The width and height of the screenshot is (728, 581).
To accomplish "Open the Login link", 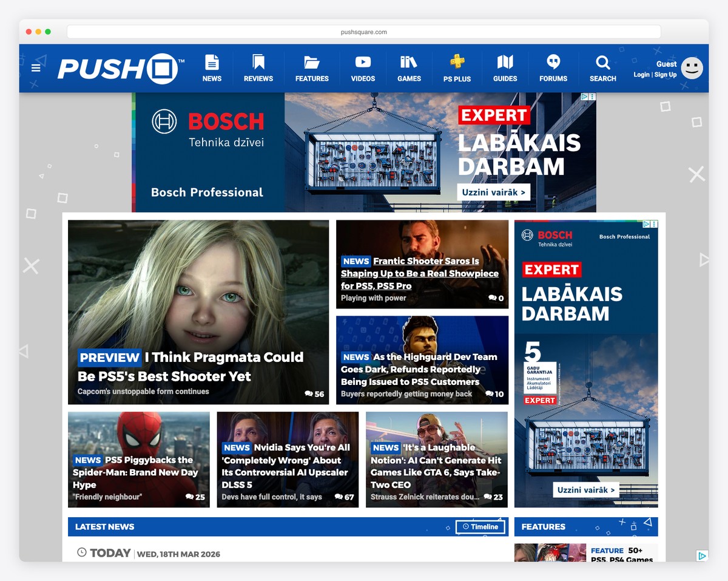I will click(x=641, y=75).
